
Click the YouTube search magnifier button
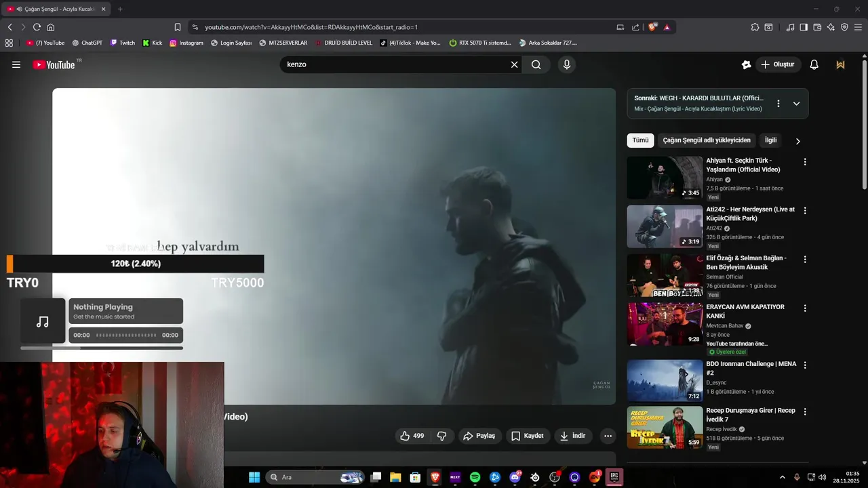click(x=536, y=64)
